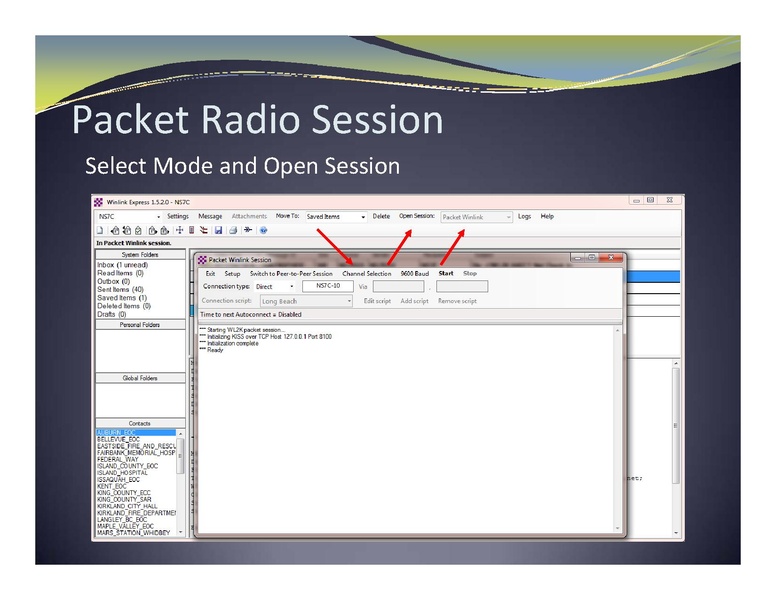Open the Help menu
The image size is (776, 600).
click(547, 216)
